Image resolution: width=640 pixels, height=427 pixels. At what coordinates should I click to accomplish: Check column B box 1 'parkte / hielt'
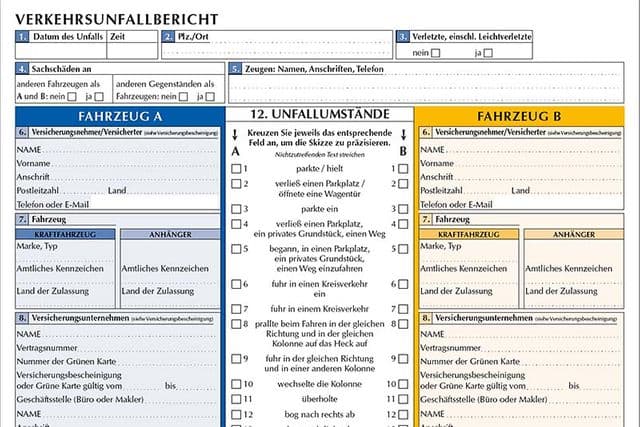403,169
